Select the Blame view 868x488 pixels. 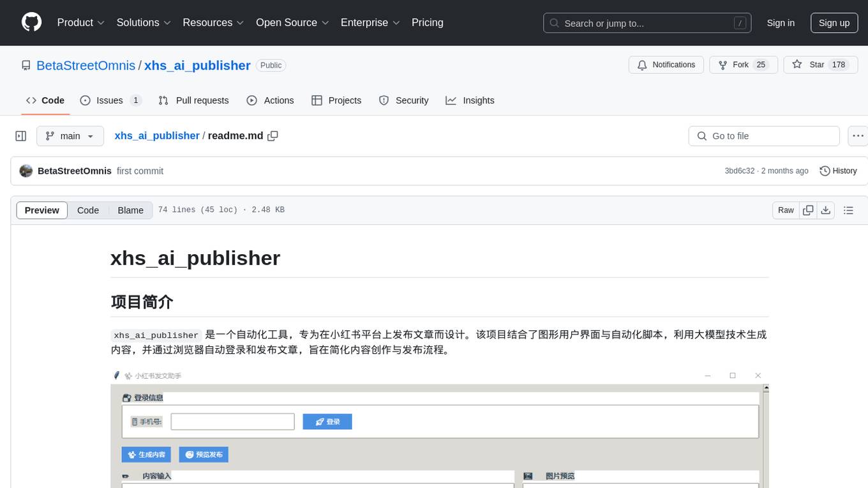pos(130,210)
